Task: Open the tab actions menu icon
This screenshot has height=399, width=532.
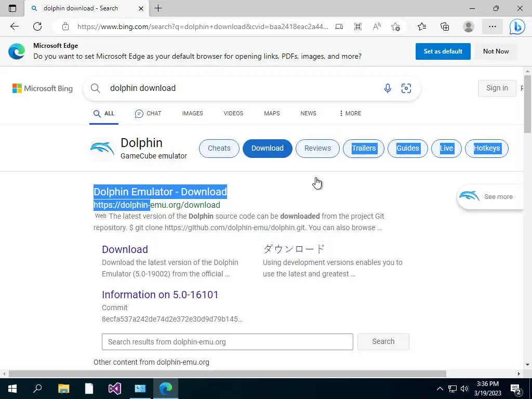Action: pos(12,8)
